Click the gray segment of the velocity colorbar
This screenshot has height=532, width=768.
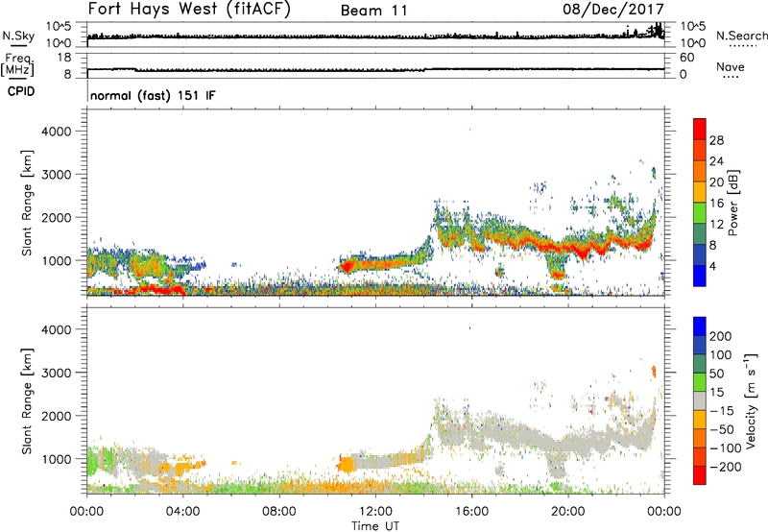[700, 400]
